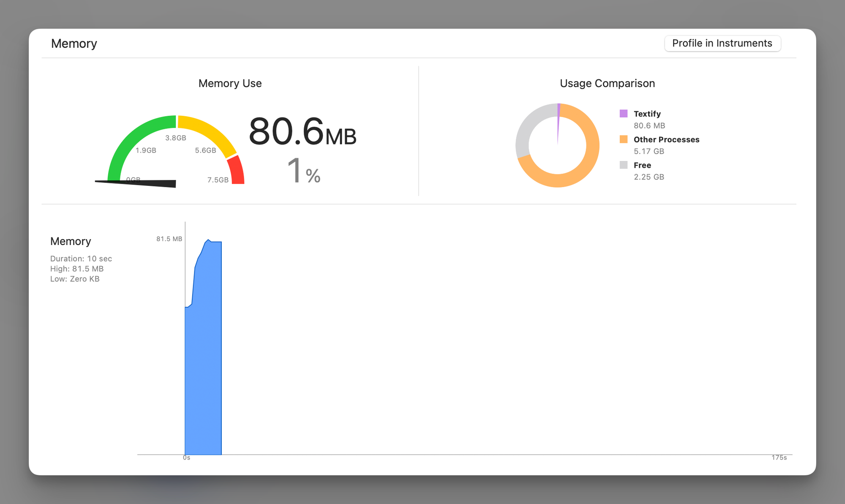Click the purple Textify legend swatch
This screenshot has height=504, width=845.
tap(623, 114)
